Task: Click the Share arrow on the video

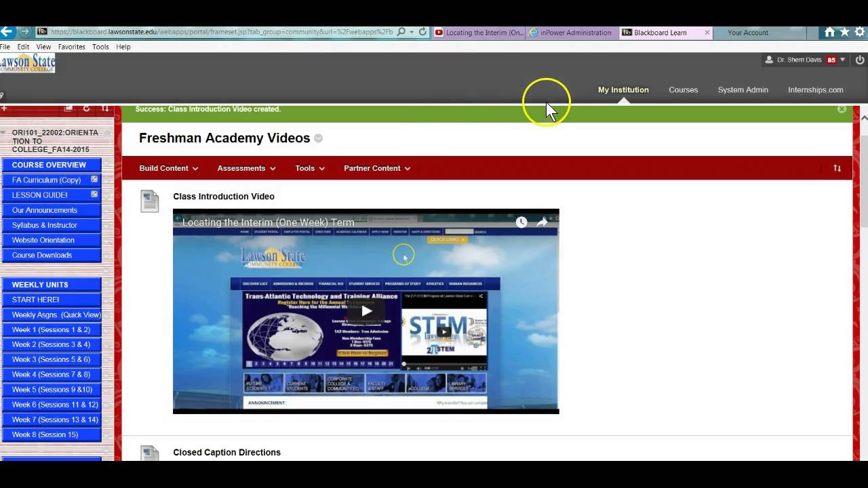Action: click(542, 222)
